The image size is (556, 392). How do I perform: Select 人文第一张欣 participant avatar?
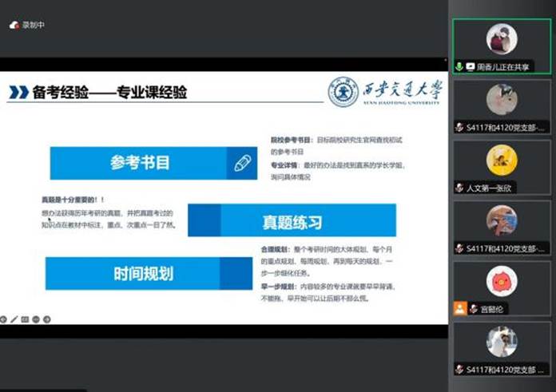point(502,160)
